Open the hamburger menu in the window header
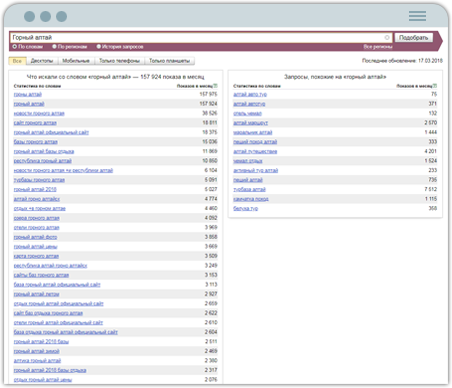This screenshot has height=388, width=452. coord(417,16)
